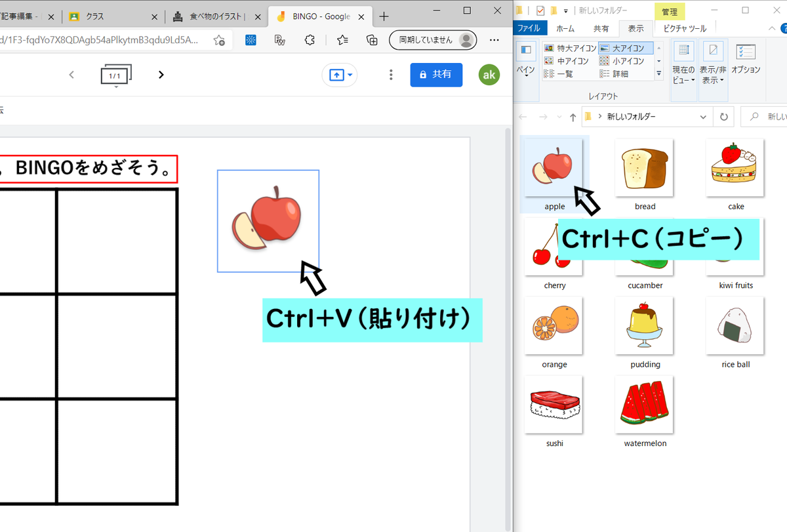Image resolution: width=787 pixels, height=532 pixels.
Task: Click the kiwi fruits file name label
Action: pos(736,285)
